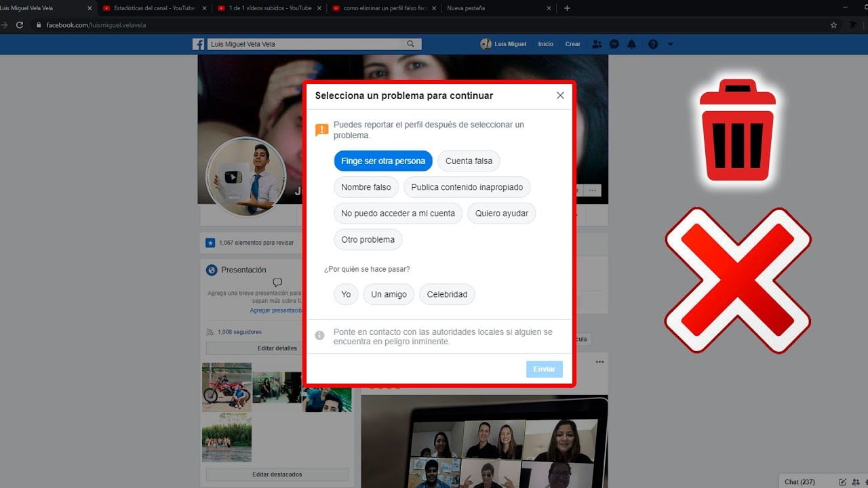Click the address bar URL
Image resolution: width=868 pixels, height=488 pixels.
(96, 25)
